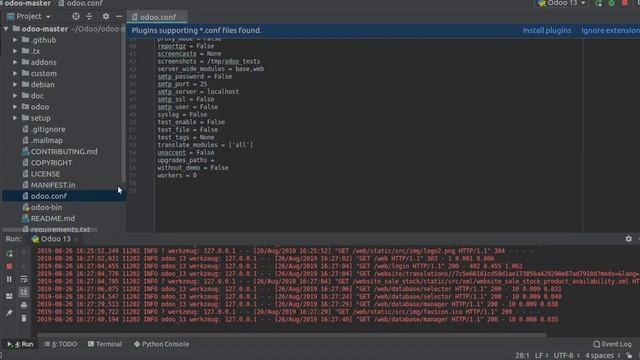
Task: Click Ignore extension link
Action: coord(611,31)
